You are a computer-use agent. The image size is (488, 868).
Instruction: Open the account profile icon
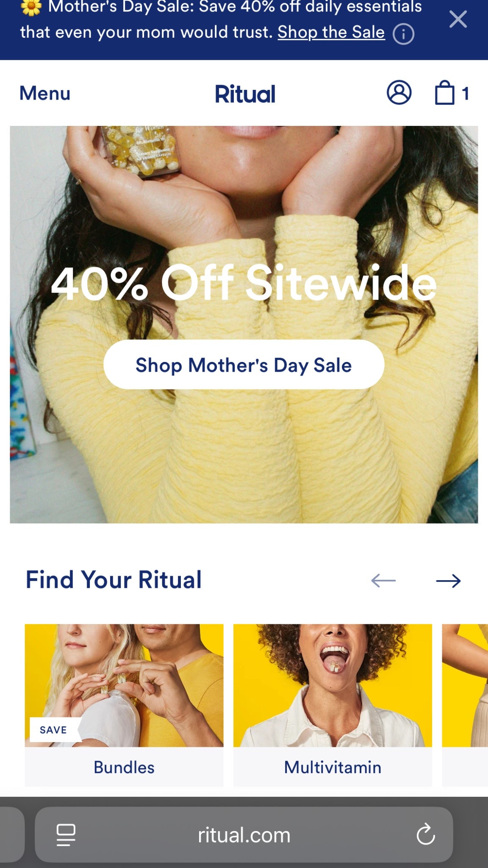coord(399,92)
